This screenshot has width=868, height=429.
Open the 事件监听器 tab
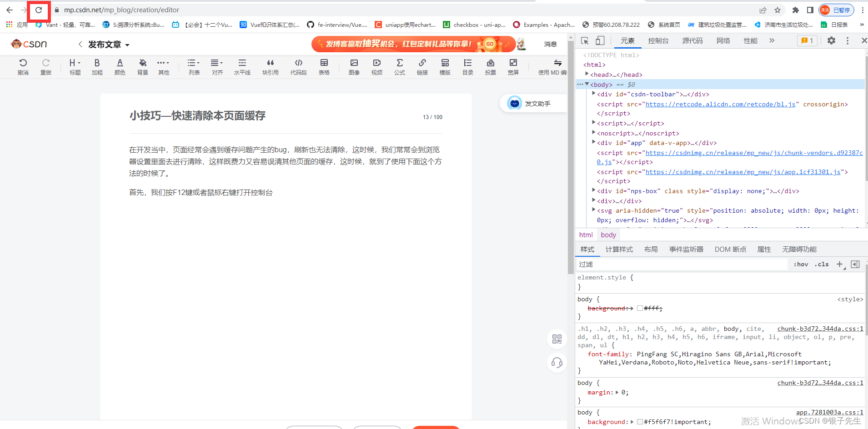686,249
